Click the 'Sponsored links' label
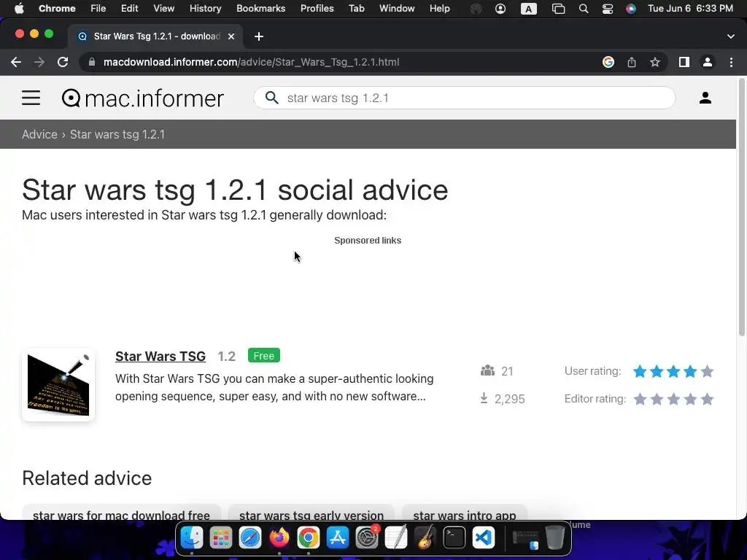Image resolution: width=747 pixels, height=560 pixels. (x=368, y=241)
